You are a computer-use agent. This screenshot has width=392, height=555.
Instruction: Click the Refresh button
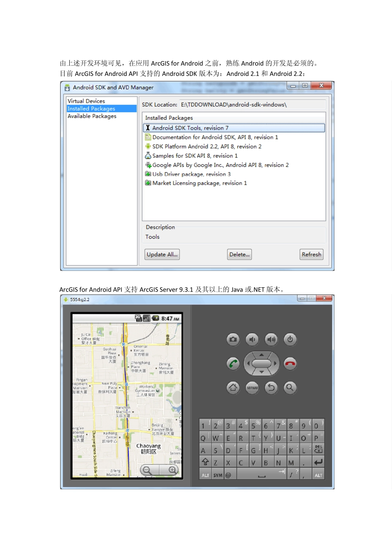(312, 254)
